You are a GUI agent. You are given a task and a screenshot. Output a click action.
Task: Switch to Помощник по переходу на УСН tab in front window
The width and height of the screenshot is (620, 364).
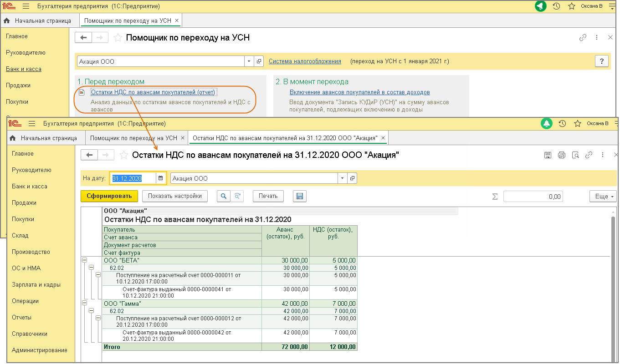click(133, 138)
